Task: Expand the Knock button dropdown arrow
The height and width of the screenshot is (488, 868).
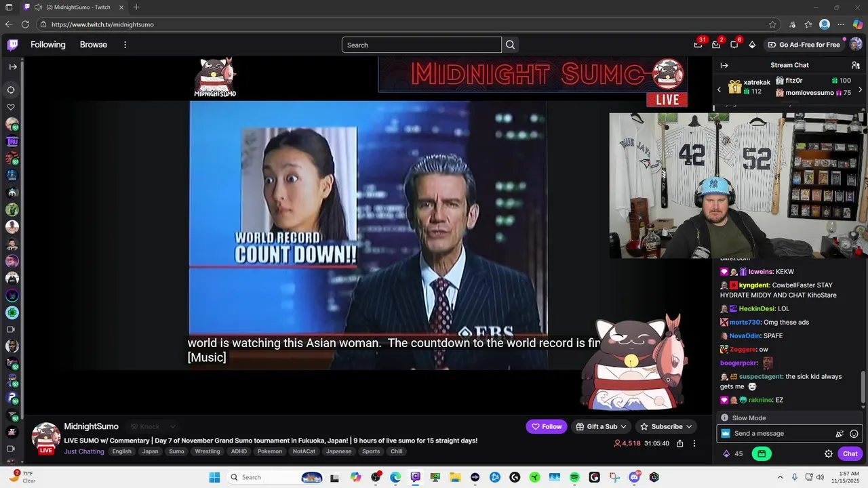Action: [x=172, y=426]
